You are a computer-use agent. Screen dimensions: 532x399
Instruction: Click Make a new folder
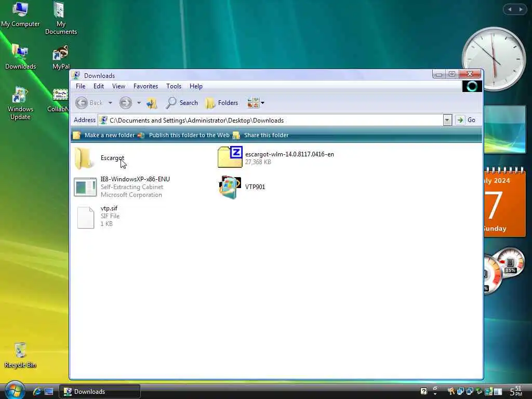click(x=104, y=135)
